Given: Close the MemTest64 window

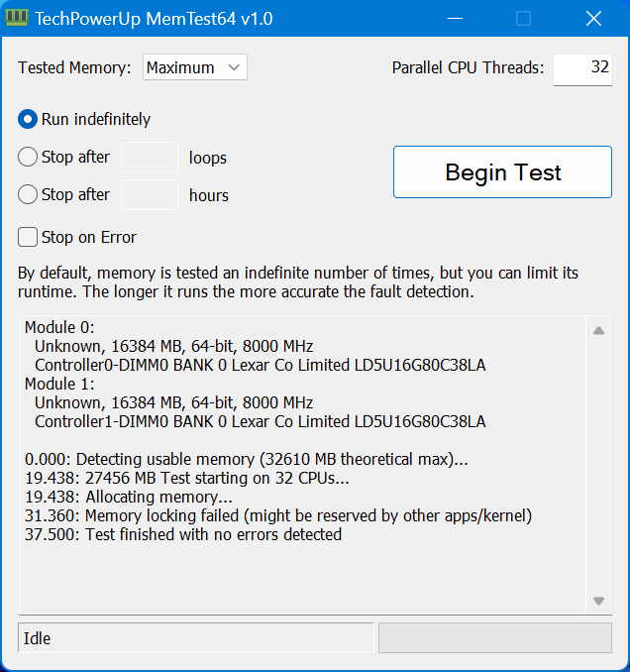Looking at the screenshot, I should click(593, 19).
